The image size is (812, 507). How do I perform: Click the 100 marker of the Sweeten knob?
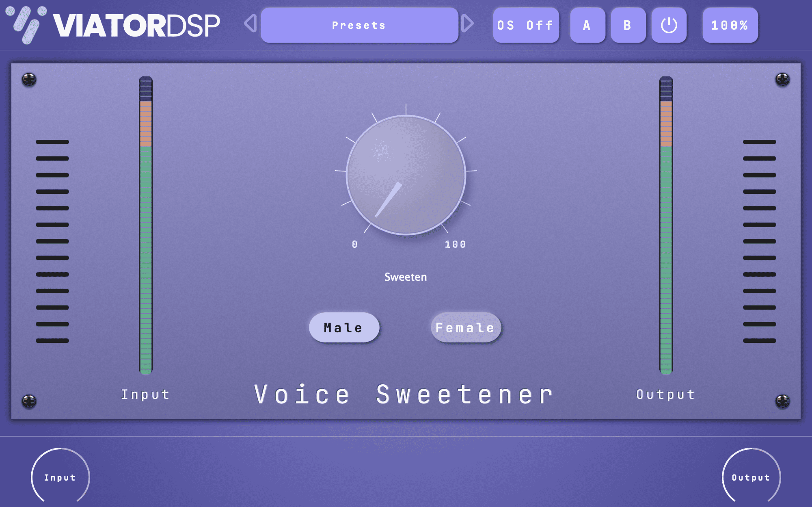point(456,244)
